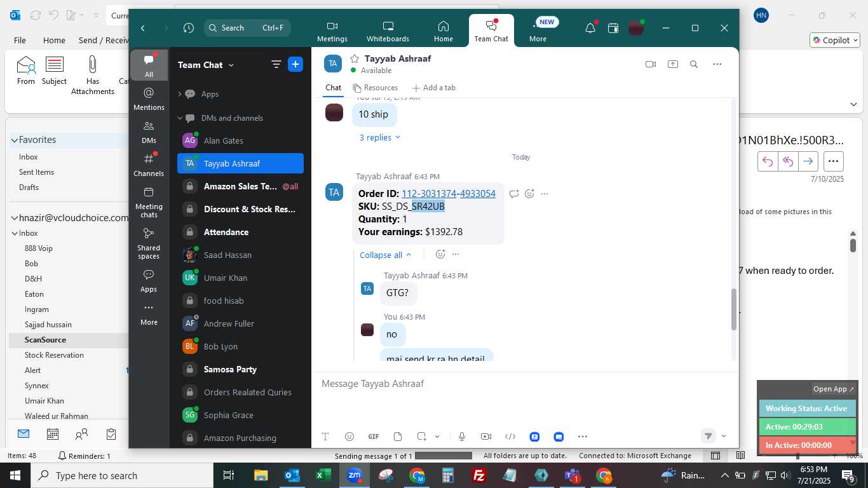Go to the Zoom Home tab
Viewport: 868px width, 488px height.
pos(444,31)
